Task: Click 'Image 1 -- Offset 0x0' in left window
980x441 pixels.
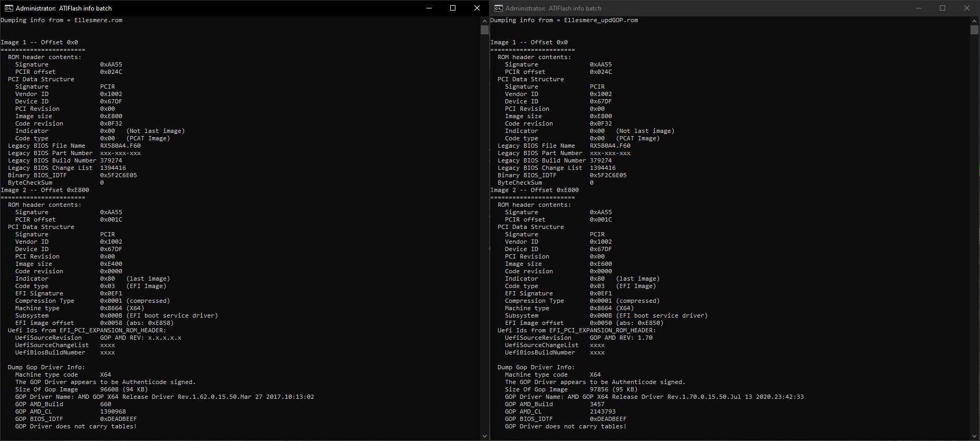Action: [40, 42]
